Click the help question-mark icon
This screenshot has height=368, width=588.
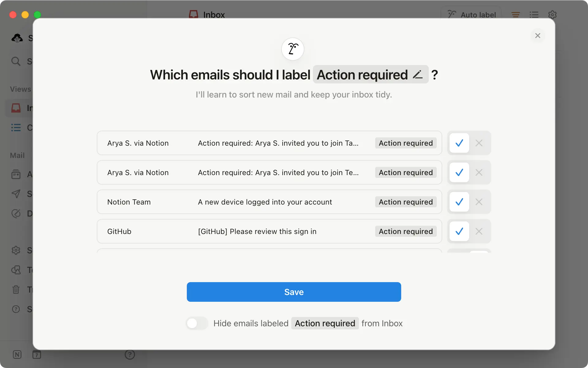point(130,355)
